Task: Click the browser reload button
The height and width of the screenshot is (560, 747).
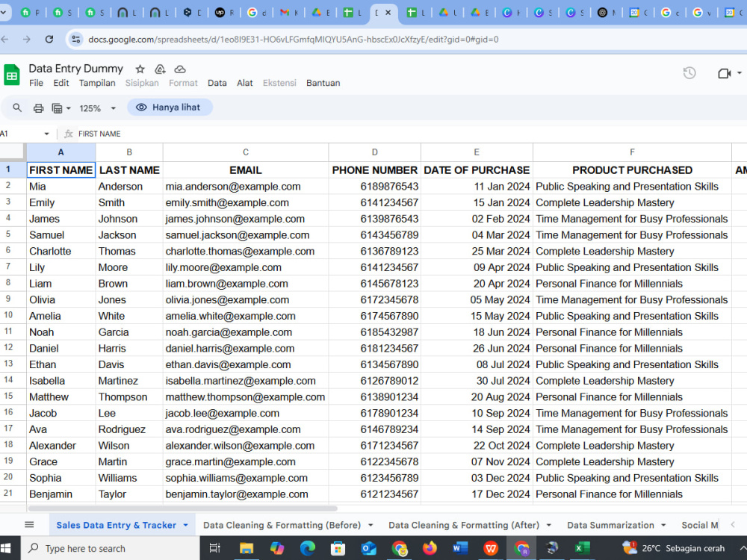Action: 49,39
